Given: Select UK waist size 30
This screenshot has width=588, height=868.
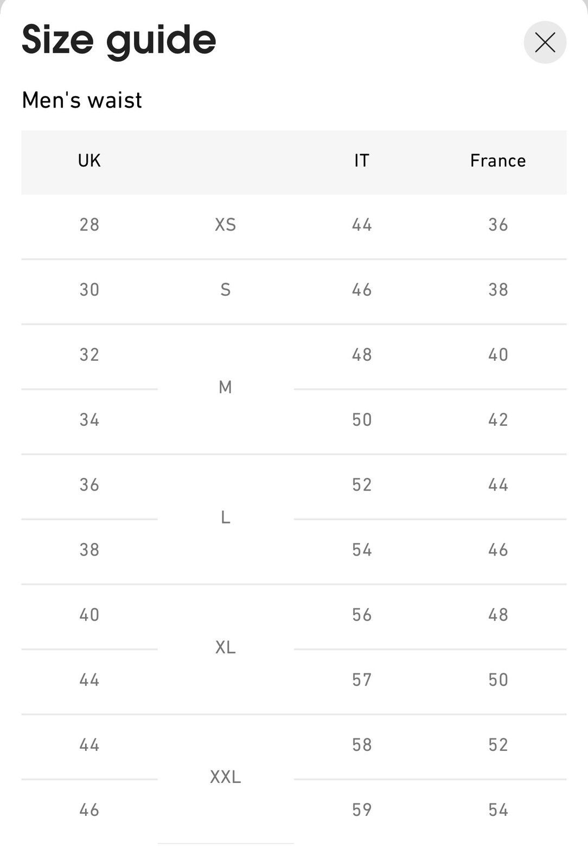Looking at the screenshot, I should [90, 290].
